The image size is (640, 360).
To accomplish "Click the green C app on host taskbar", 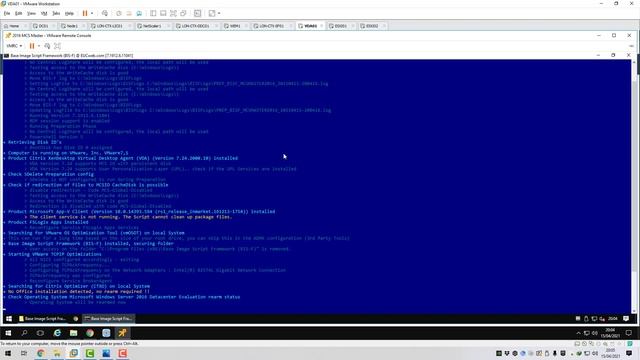I will click(x=90, y=353).
